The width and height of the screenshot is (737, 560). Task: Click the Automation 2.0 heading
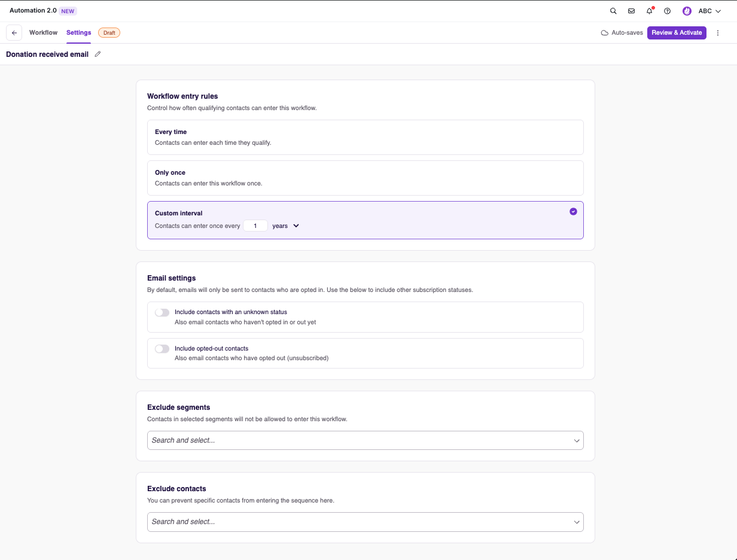click(x=33, y=11)
